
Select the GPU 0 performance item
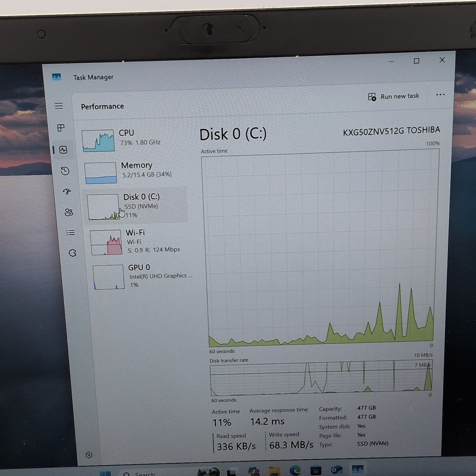pyautogui.click(x=142, y=276)
